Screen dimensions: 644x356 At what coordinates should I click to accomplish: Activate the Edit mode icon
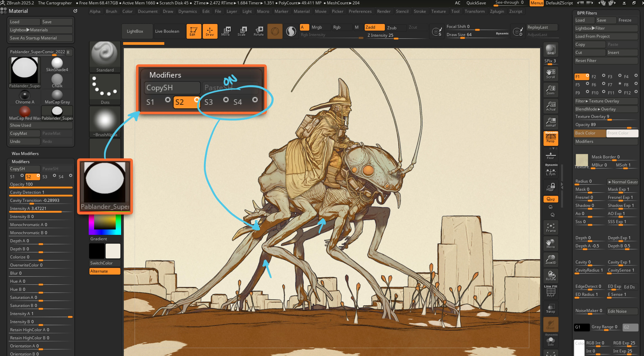coord(193,31)
